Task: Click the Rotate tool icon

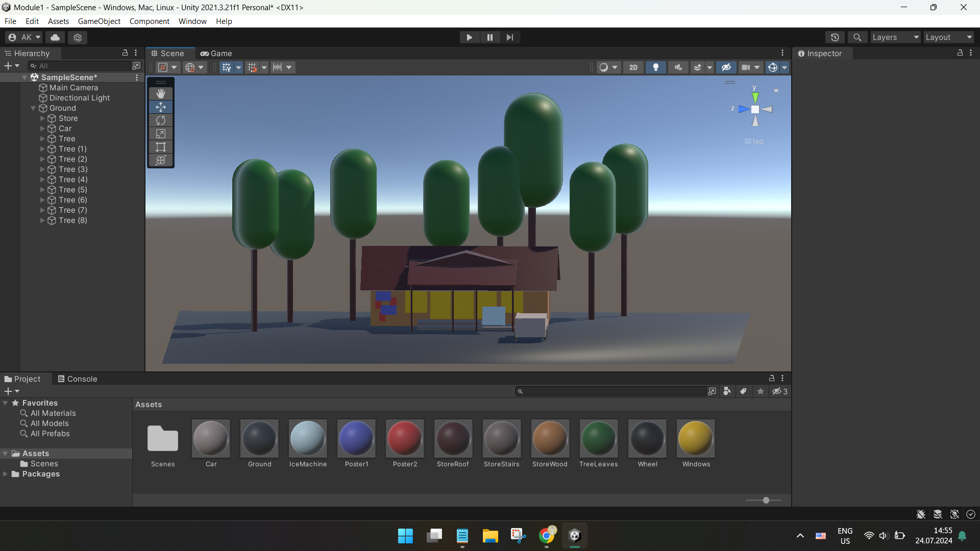Action: [x=160, y=120]
